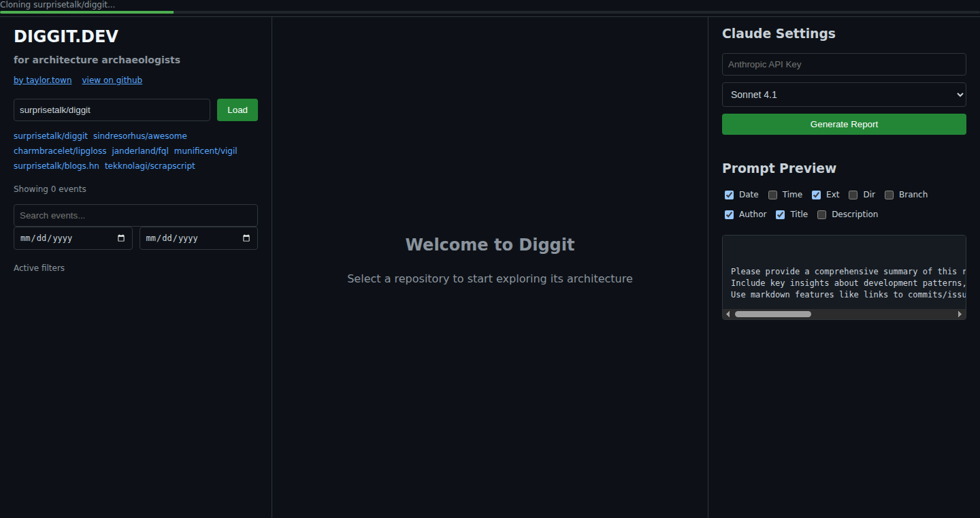
Task: Click the Active filters label
Action: pyautogui.click(x=39, y=268)
